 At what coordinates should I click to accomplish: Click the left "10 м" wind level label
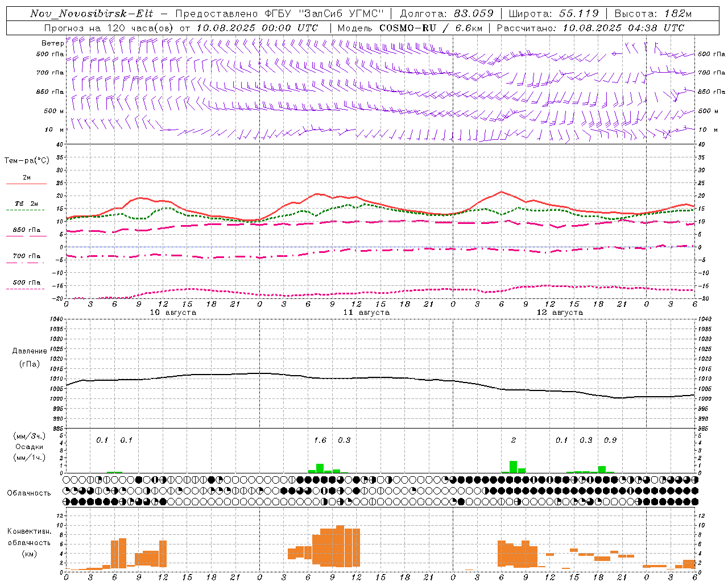point(55,130)
